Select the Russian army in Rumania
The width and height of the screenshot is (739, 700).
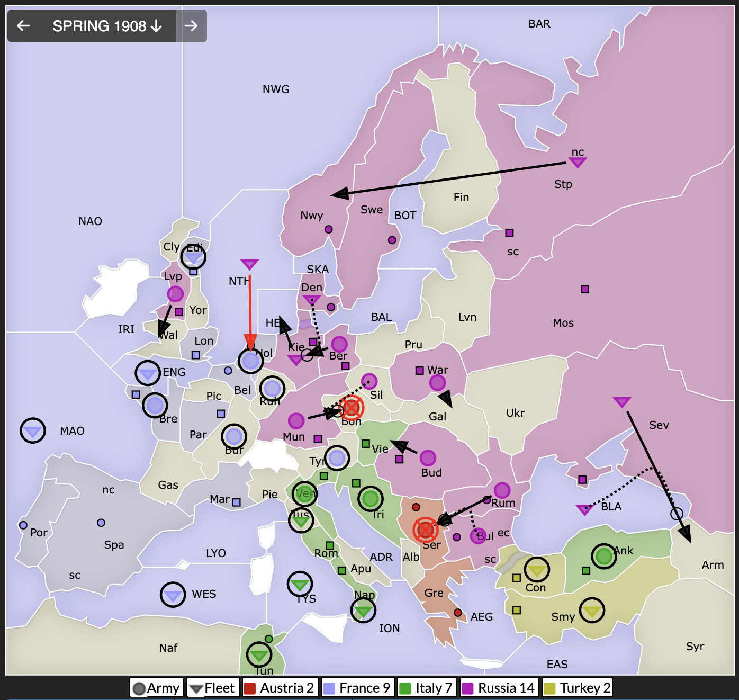(502, 491)
